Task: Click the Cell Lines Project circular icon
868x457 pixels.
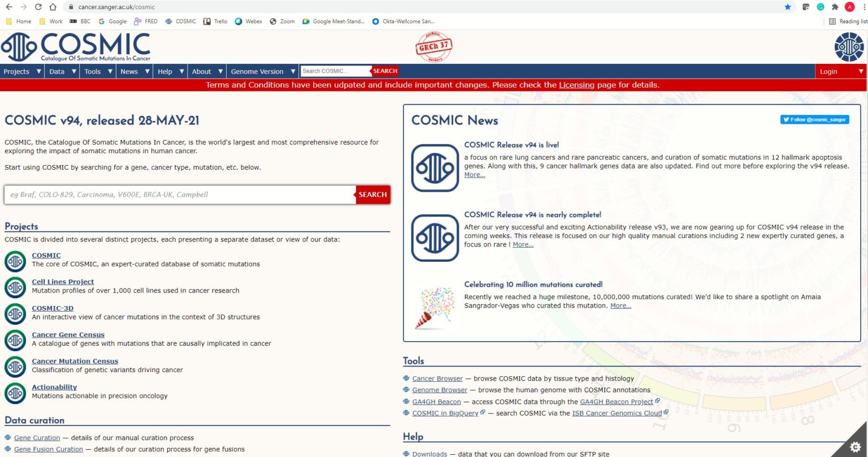Action: [15, 288]
